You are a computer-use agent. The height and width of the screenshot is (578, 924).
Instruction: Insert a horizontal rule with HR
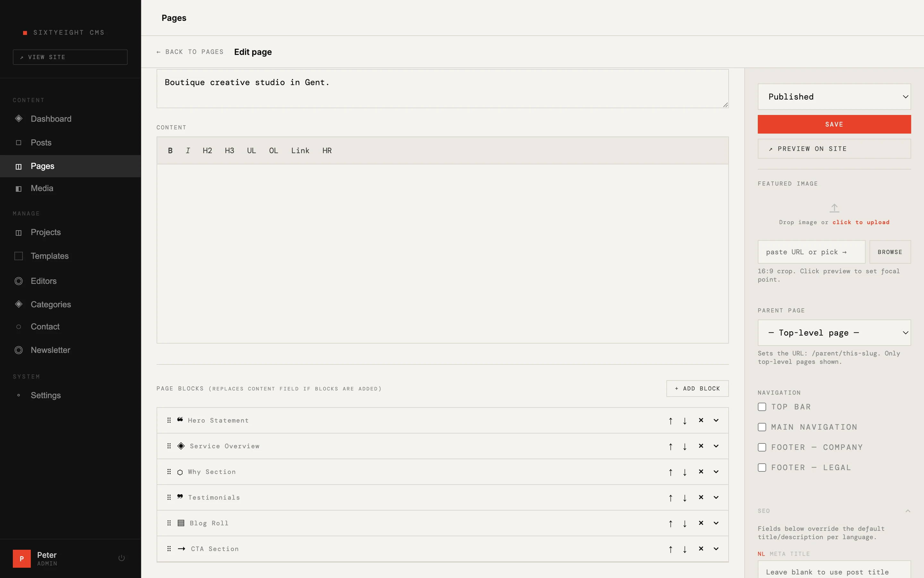[327, 151]
